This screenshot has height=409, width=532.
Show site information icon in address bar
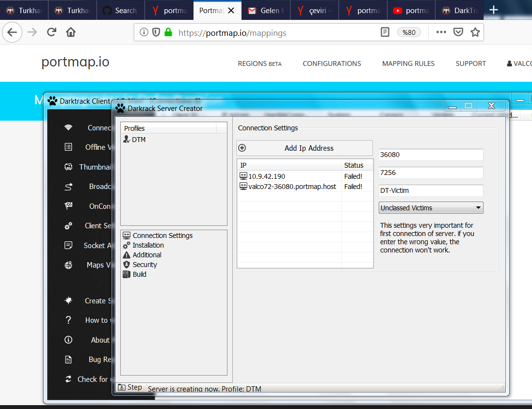[x=144, y=32]
